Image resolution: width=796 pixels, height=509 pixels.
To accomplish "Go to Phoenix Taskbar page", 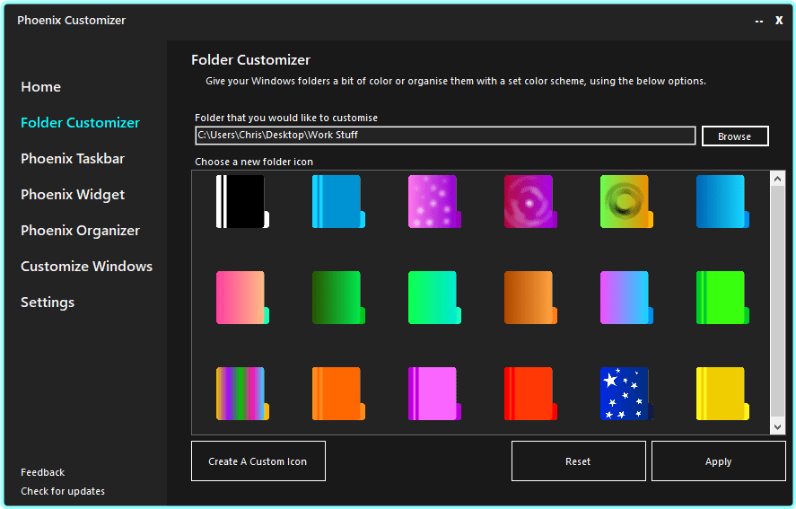I will [x=72, y=159].
